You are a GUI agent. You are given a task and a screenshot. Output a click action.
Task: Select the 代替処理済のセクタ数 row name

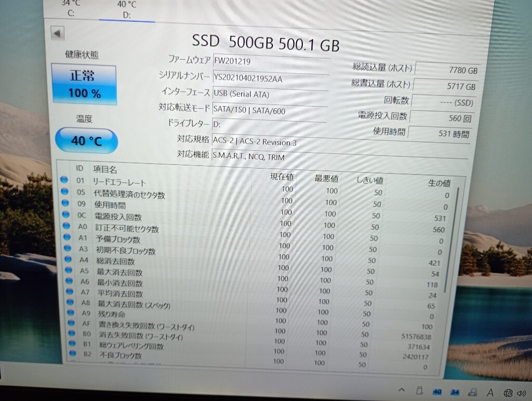tap(129, 195)
